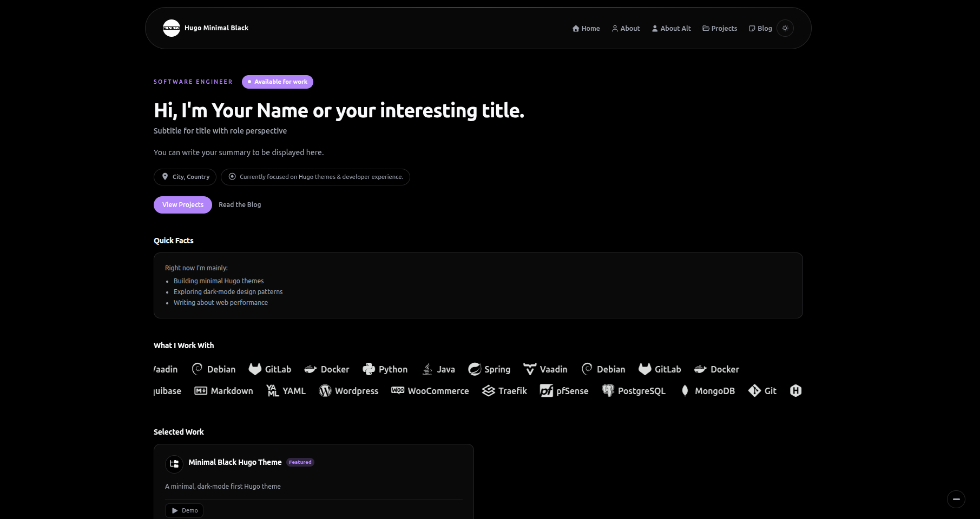This screenshot has height=519, width=980.
Task: Open the Projects nav item
Action: coord(720,29)
